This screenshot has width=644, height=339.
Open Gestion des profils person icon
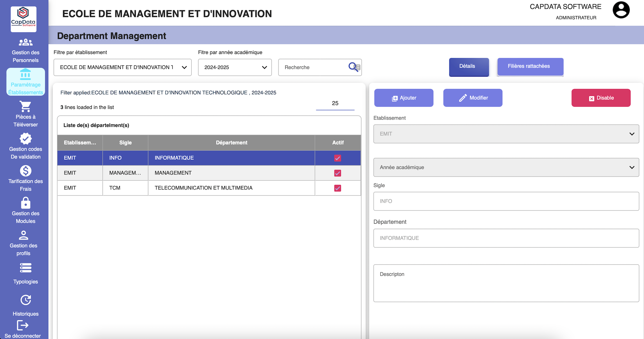click(x=24, y=235)
